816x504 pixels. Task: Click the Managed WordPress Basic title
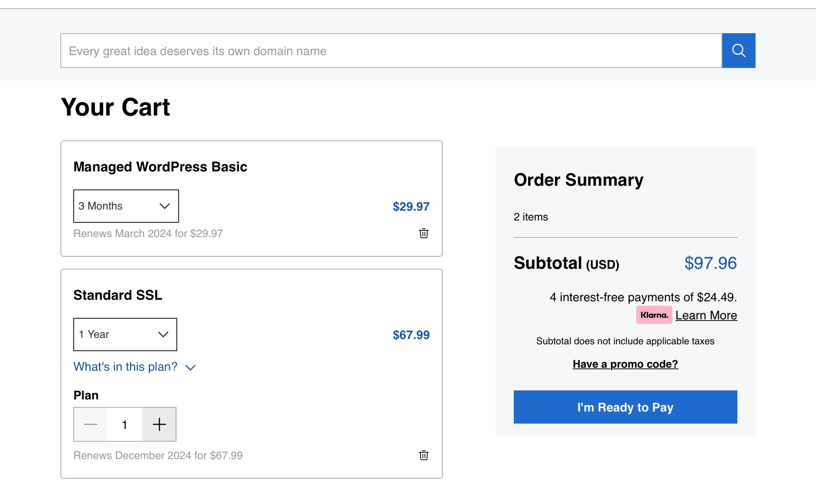[x=160, y=167]
